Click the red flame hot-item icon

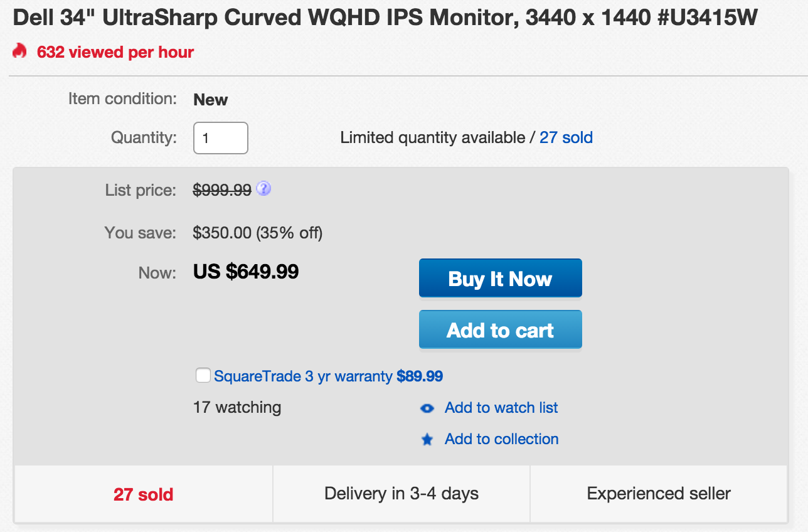19,51
